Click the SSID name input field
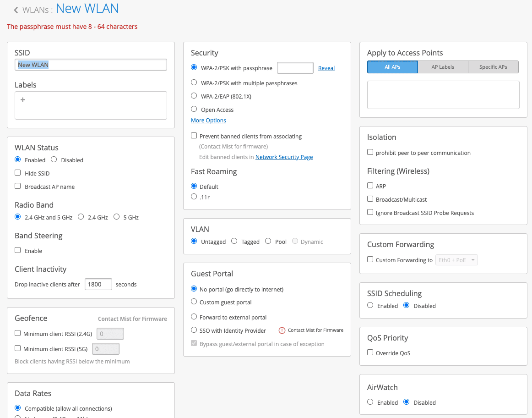Image resolution: width=532 pixels, height=418 pixels. coord(91,65)
